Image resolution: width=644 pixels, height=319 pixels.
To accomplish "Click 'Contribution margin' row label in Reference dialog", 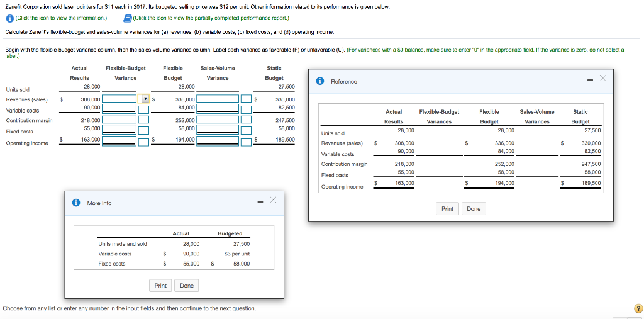I will pos(344,164).
